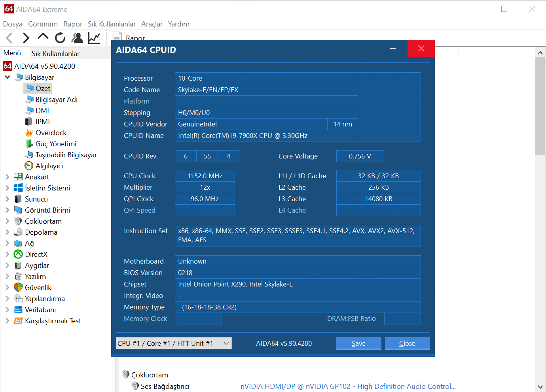This screenshot has height=392, width=546.
Task: Open the graph chart toolbar icon
Action: (x=94, y=38)
